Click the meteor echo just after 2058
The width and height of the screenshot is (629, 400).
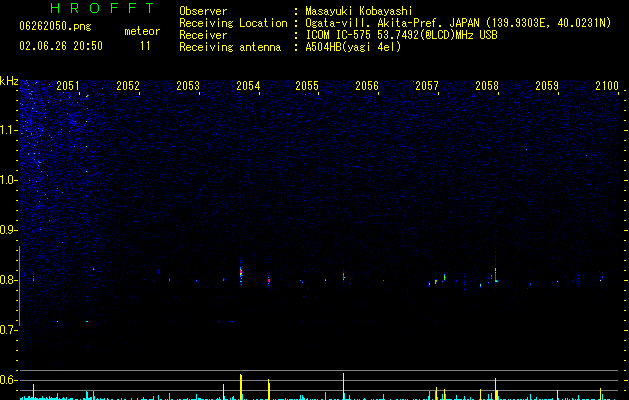[496, 275]
